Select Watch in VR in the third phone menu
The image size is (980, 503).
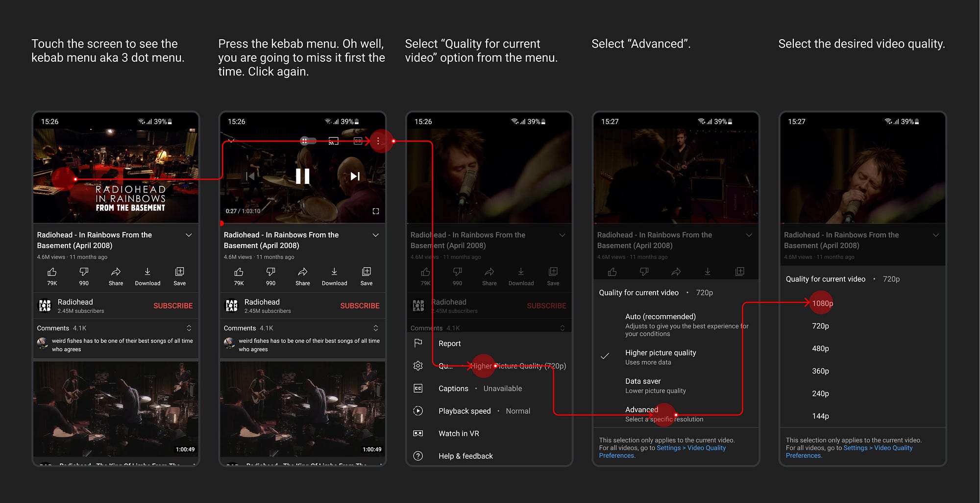pyautogui.click(x=489, y=433)
